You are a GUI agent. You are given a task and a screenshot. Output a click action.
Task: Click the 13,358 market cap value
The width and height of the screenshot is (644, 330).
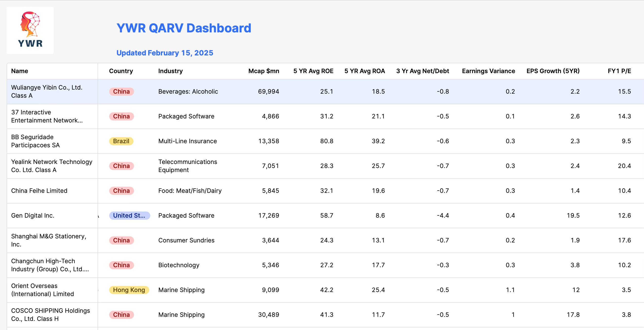tap(269, 141)
